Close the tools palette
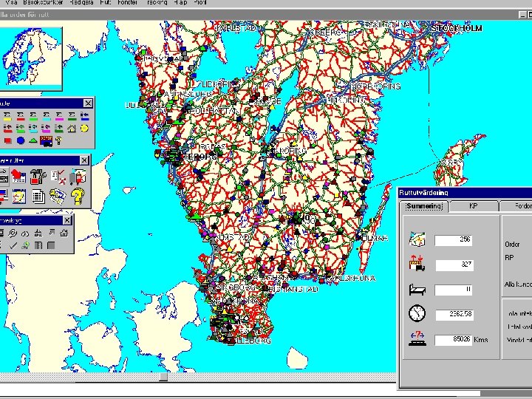This screenshot has width=532, height=399. 67,220
